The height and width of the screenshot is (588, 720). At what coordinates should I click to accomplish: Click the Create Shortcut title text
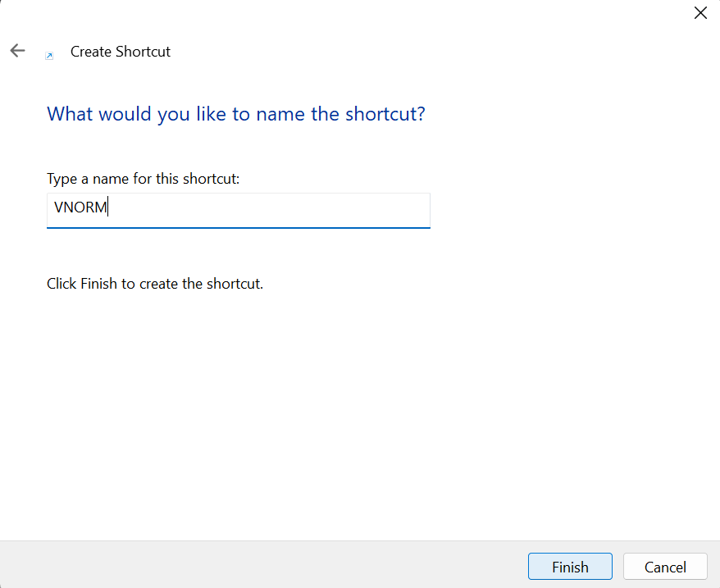pyautogui.click(x=121, y=52)
